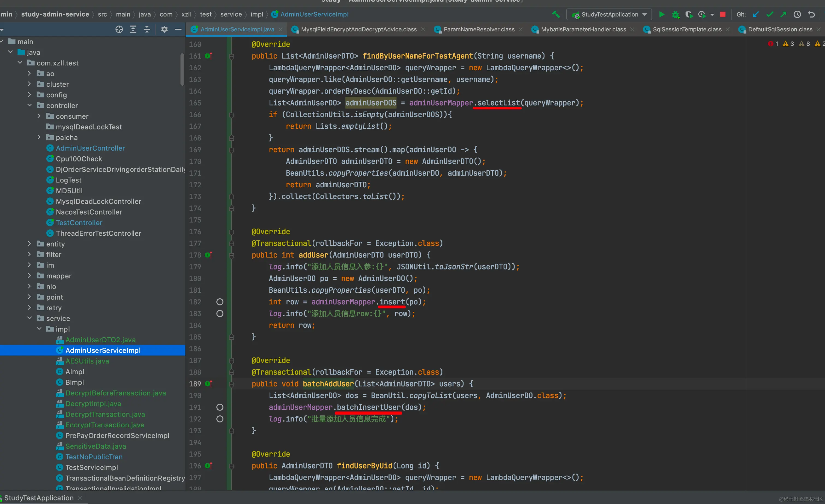
Task: Expand the mapper folder
Action: pyautogui.click(x=29, y=275)
